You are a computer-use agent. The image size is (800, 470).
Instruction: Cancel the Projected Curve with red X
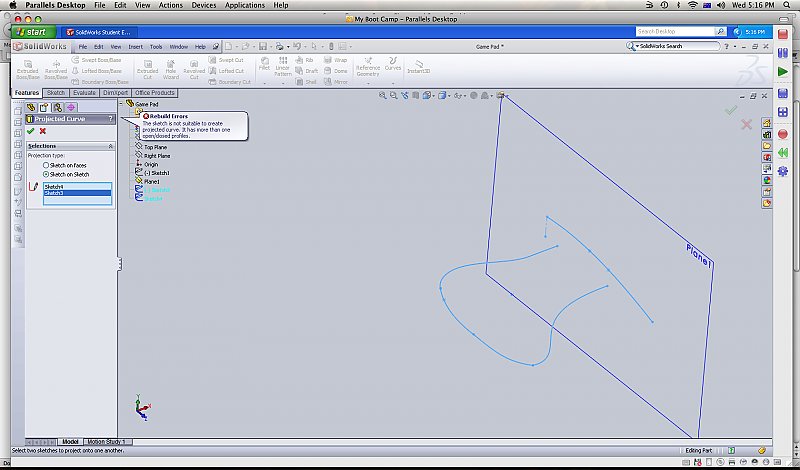(43, 131)
